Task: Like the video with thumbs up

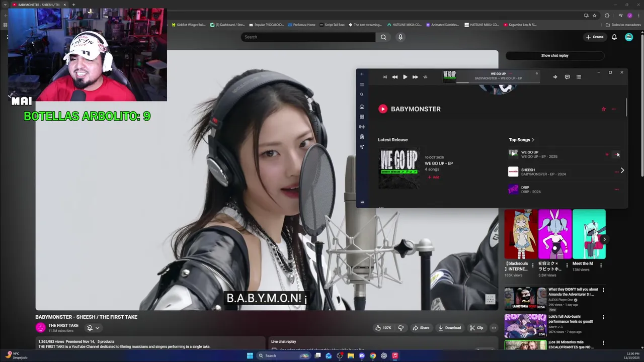Action: (383, 328)
